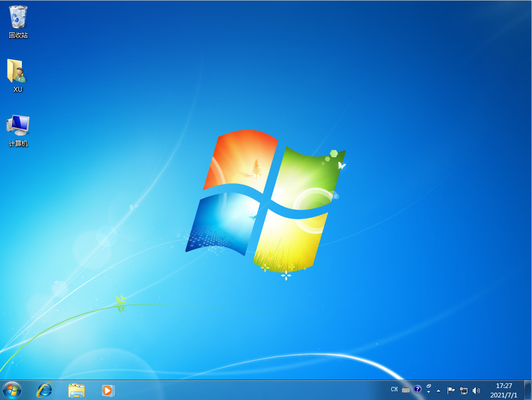Viewport: 532px width, 400px height.
Task: Launch Windows Media Player from the taskbar
Action: click(108, 390)
